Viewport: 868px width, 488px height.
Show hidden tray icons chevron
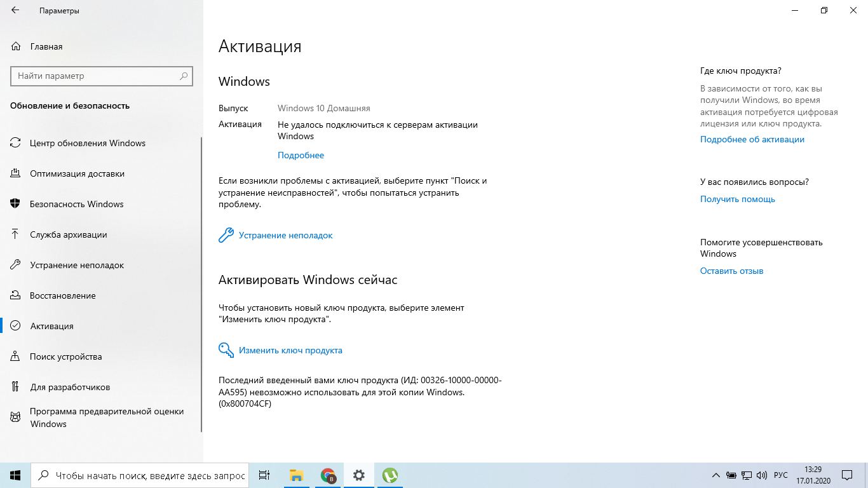pyautogui.click(x=716, y=475)
